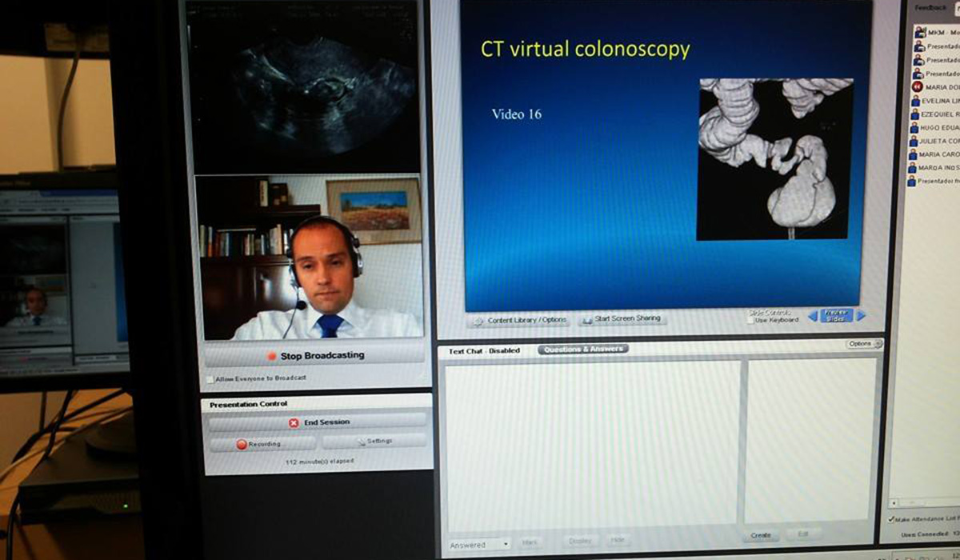Click the End Session button
960x560 pixels.
[318, 422]
